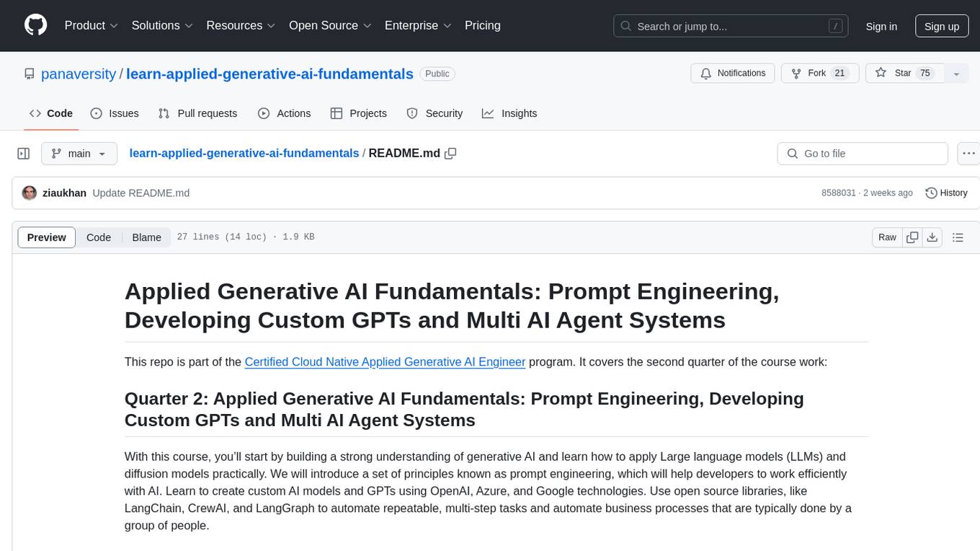Switch to the Code tab
Image resolution: width=980 pixels, height=551 pixels.
coord(50,113)
